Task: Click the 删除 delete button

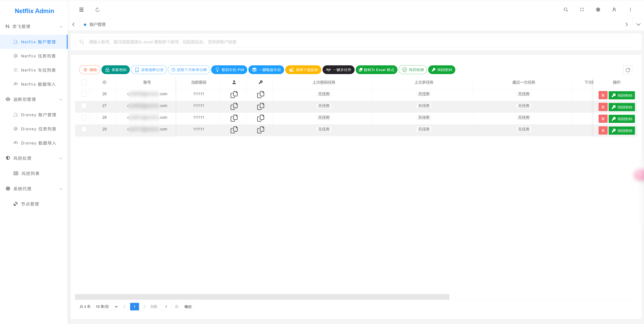Action: point(90,70)
